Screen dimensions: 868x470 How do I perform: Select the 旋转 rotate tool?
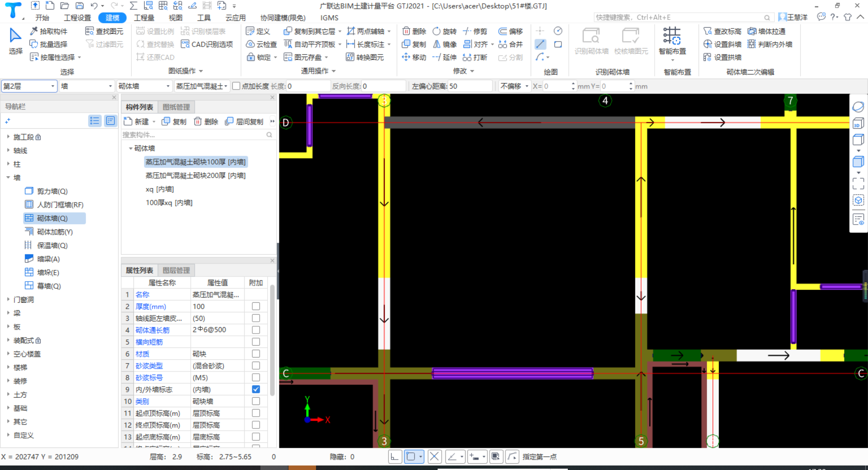(x=445, y=31)
